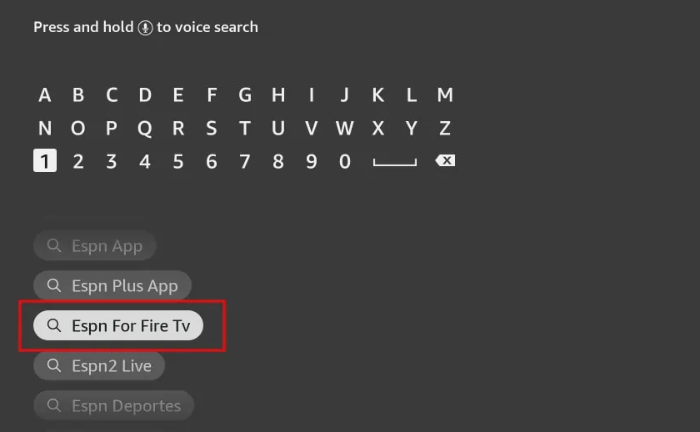
Task: Pick the Espn2 Live suggestion
Action: point(99,366)
